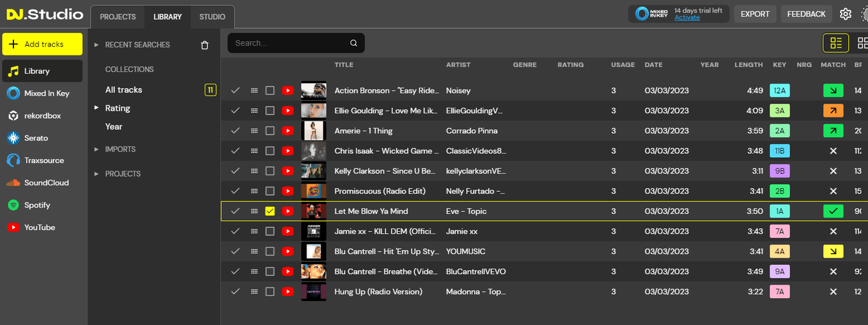
Task: Click the Feedback button
Action: pos(806,14)
